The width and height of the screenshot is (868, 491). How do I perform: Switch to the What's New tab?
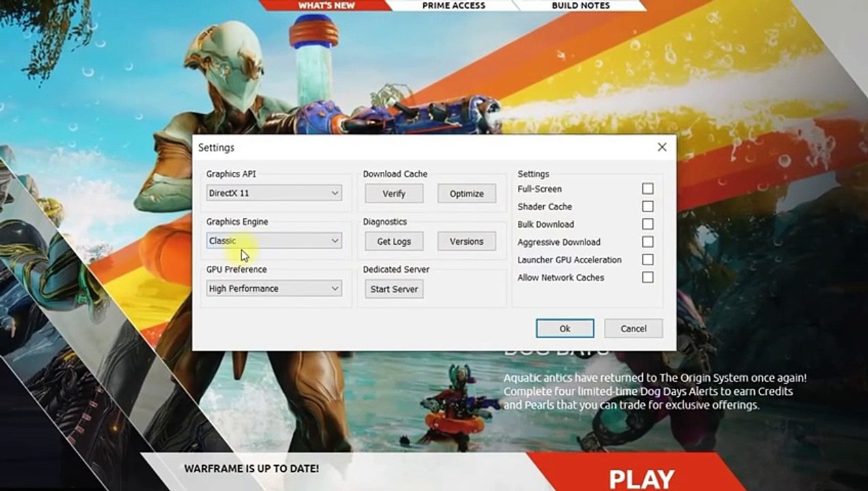[x=326, y=5]
